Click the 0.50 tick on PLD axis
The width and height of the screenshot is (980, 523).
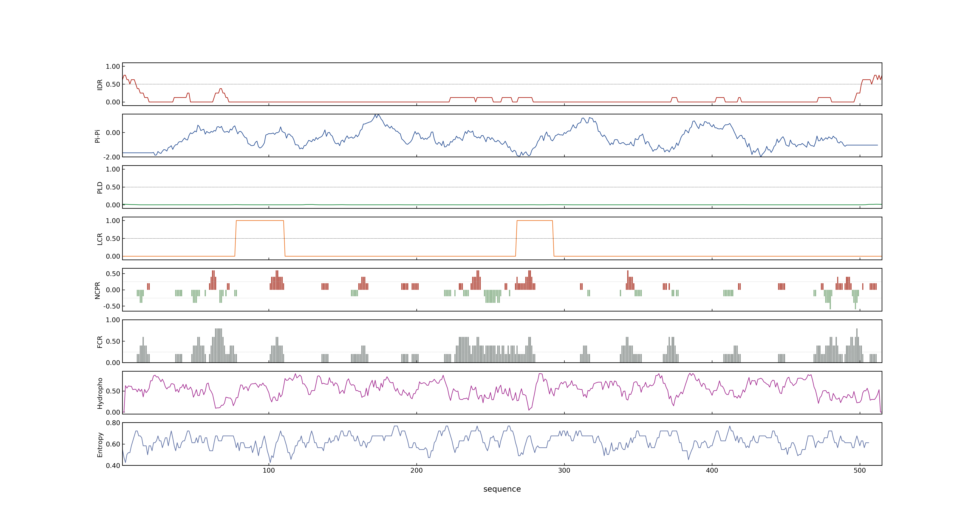113,187
